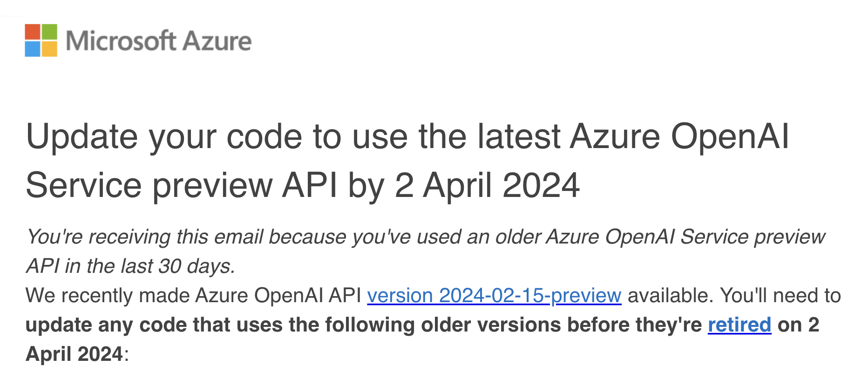
Task: Click the word "Azure" in the header wordmark
Action: [x=217, y=41]
